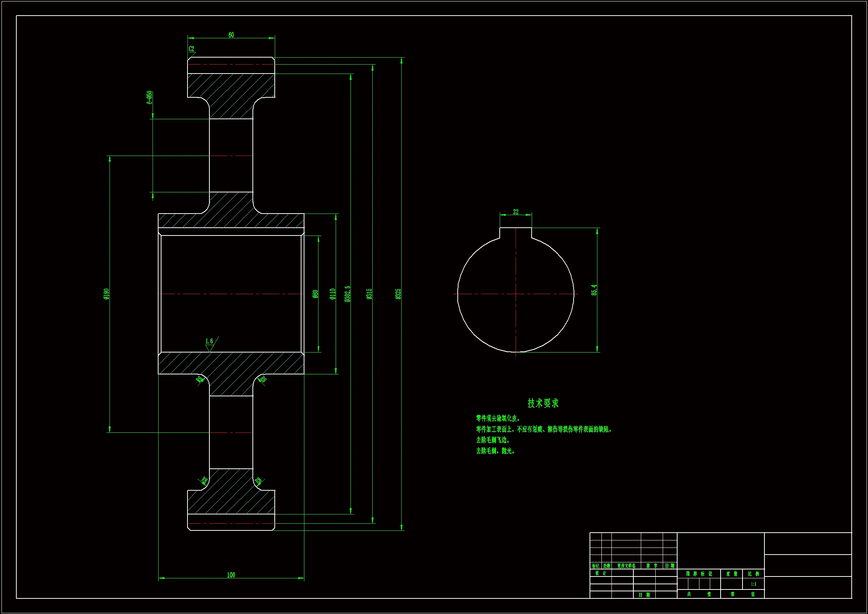Click the Ø80 bore dimension text

315,294
